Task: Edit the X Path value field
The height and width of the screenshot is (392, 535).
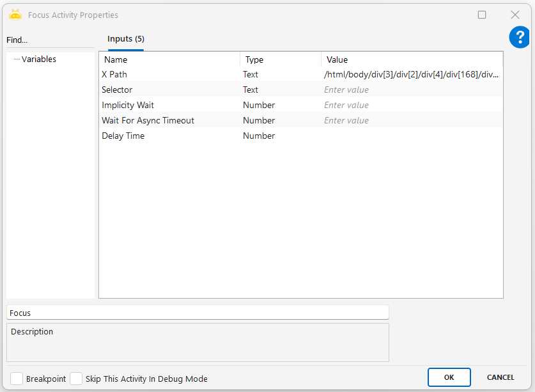Action: (411, 75)
